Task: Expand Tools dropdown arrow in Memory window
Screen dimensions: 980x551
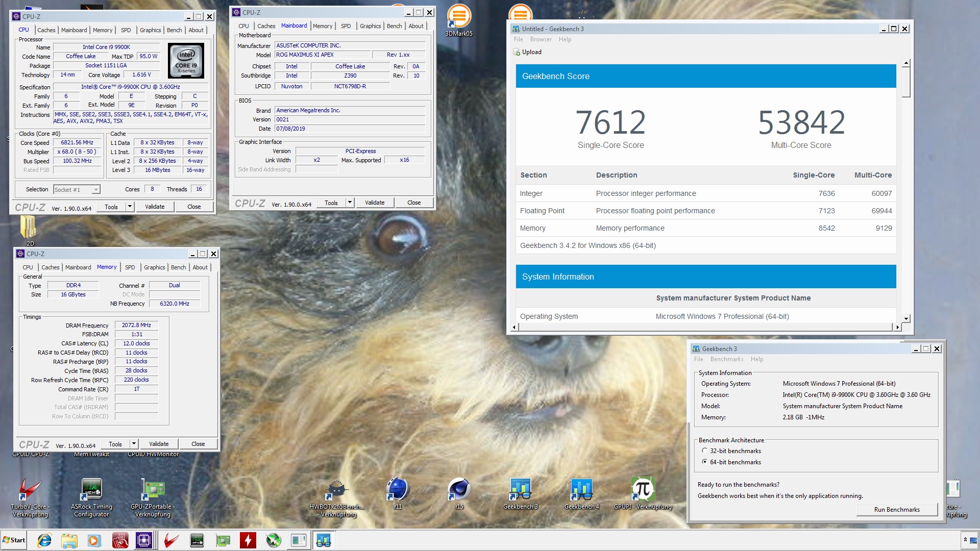Action: (x=134, y=444)
